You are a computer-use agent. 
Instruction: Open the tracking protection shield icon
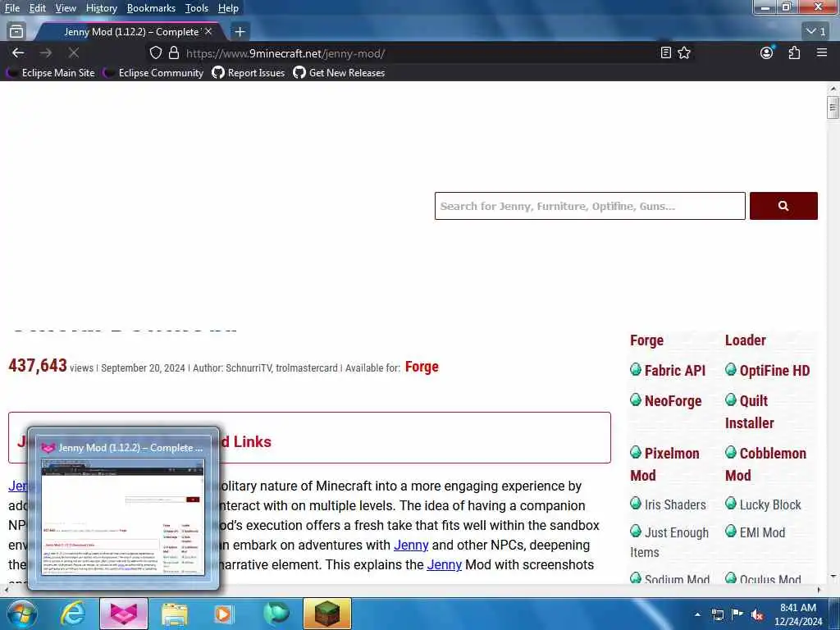(x=155, y=52)
